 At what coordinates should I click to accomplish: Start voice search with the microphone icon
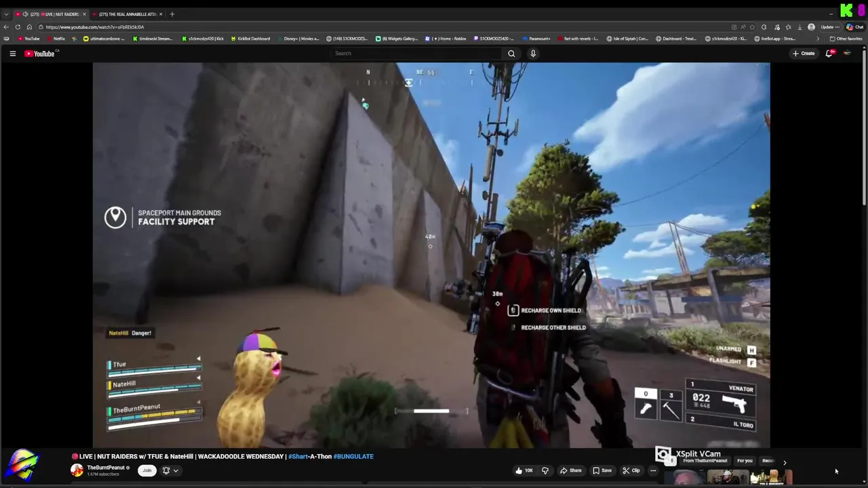(533, 54)
